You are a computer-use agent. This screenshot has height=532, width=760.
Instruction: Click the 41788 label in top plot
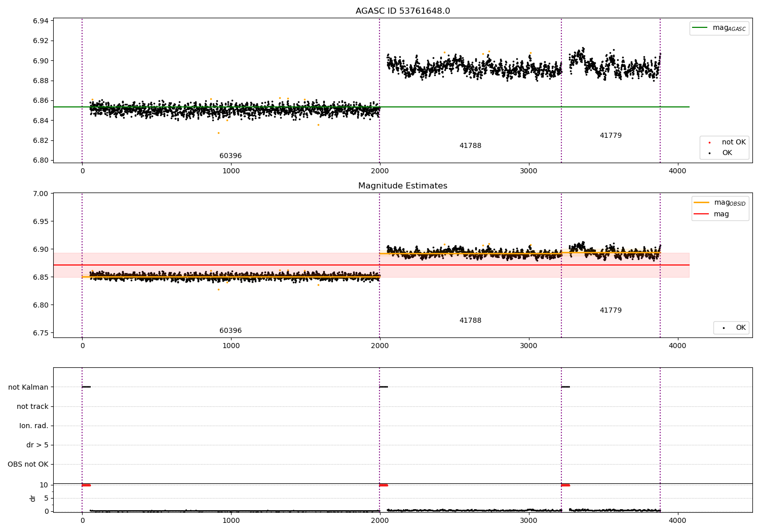click(470, 146)
